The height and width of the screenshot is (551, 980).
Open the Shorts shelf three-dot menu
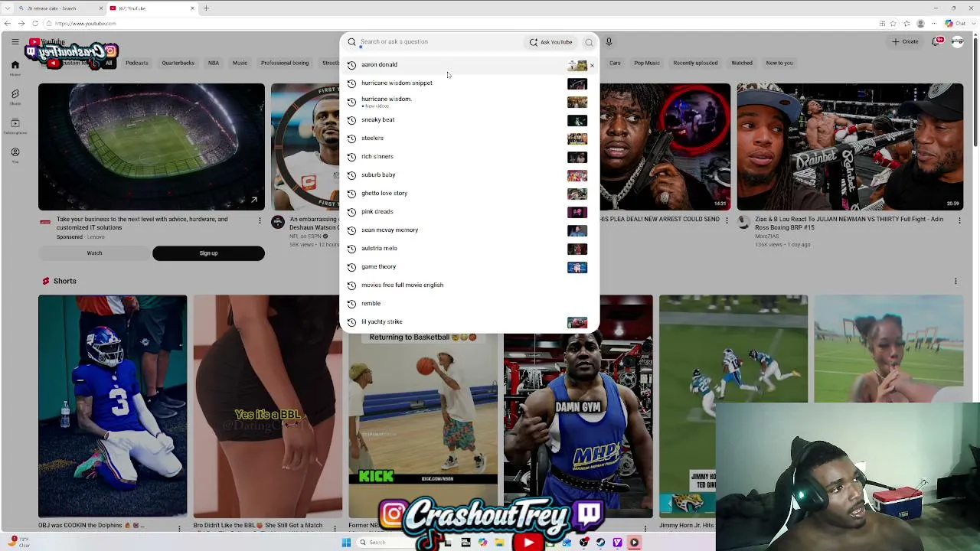(955, 282)
